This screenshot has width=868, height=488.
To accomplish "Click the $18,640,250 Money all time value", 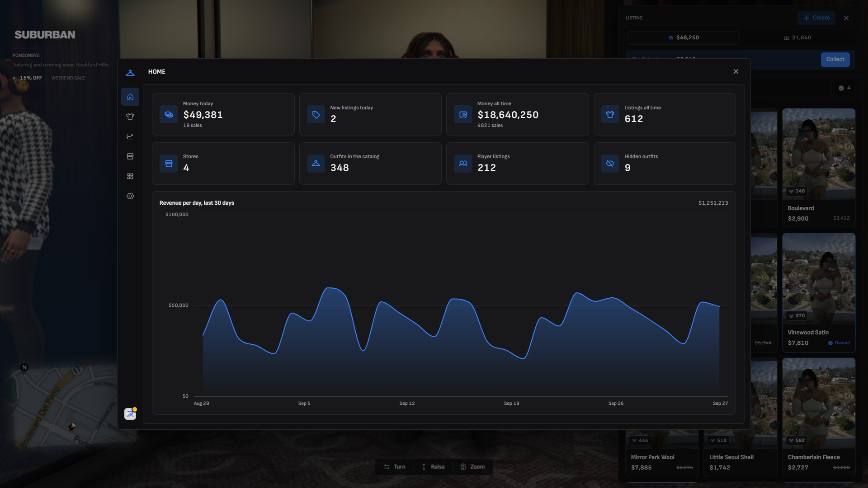I will 508,115.
